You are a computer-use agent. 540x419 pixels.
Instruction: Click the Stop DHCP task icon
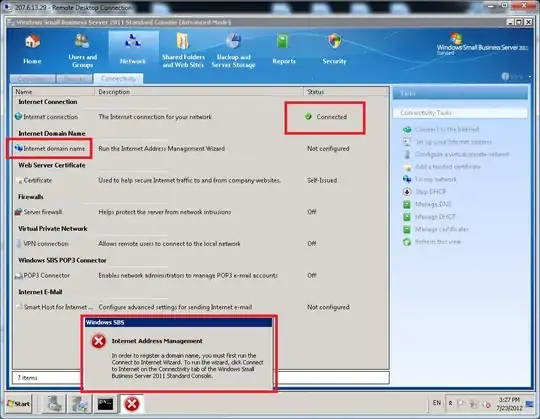pyautogui.click(x=407, y=192)
